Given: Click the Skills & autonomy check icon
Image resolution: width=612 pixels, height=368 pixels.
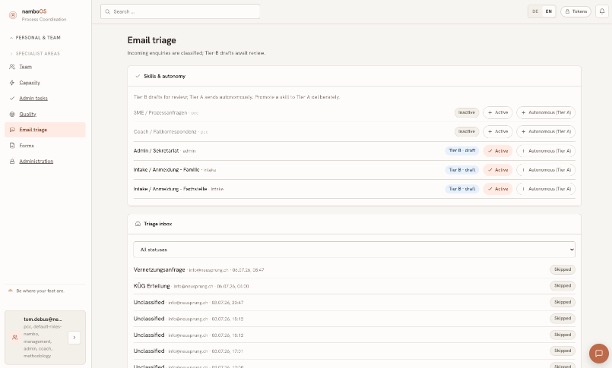Looking at the screenshot, I should 138,76.
